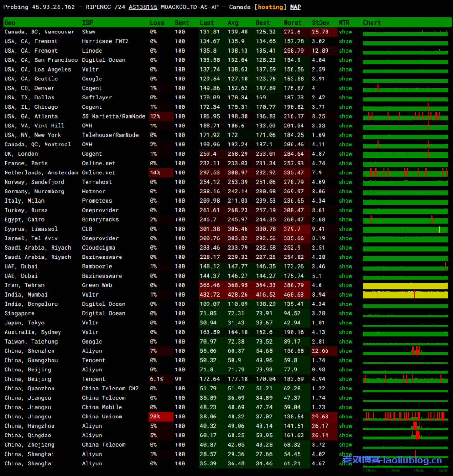The image size is (453, 476).
Task: Show MTR for Japan, Tokyo Vultr
Action: click(345, 323)
